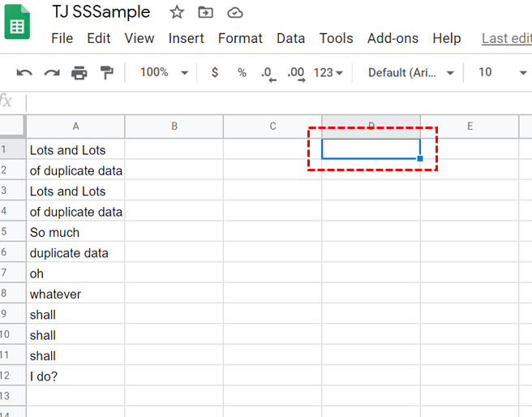The height and width of the screenshot is (417, 532).
Task: Open the Add-ons menu
Action: [393, 38]
